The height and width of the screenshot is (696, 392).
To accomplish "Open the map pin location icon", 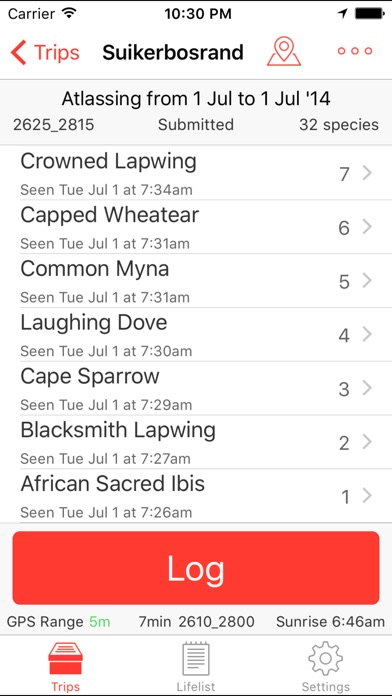I will (284, 52).
